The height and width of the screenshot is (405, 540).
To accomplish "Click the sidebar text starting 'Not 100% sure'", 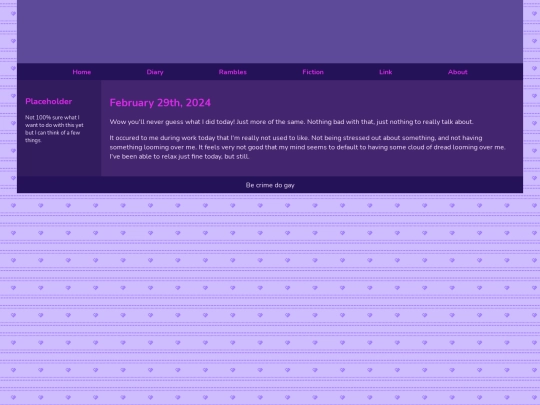I will tap(54, 129).
